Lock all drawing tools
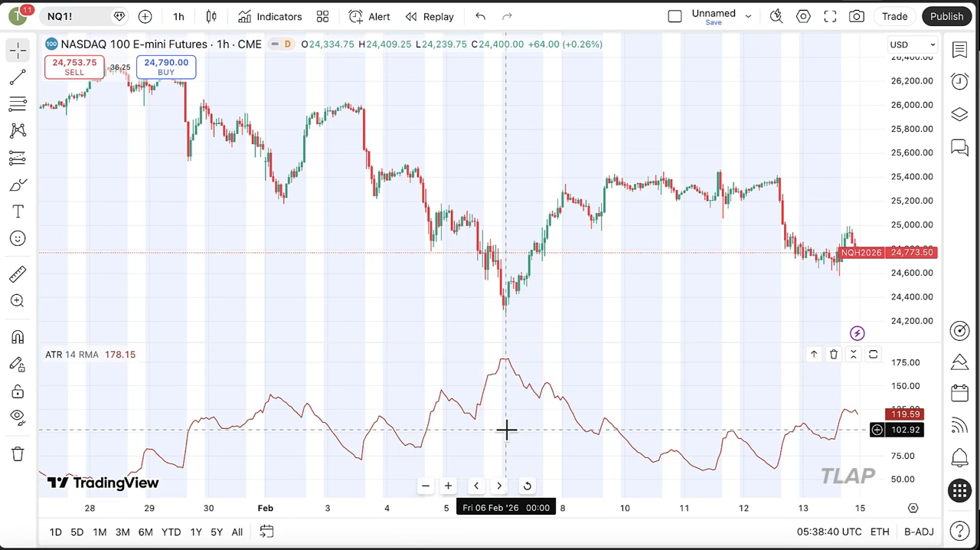The width and height of the screenshot is (980, 550). click(x=18, y=391)
